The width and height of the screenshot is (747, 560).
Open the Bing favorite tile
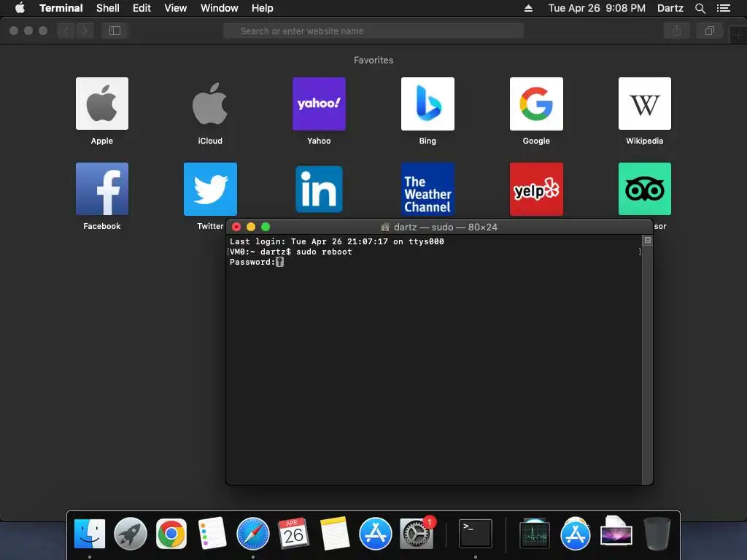(427, 104)
